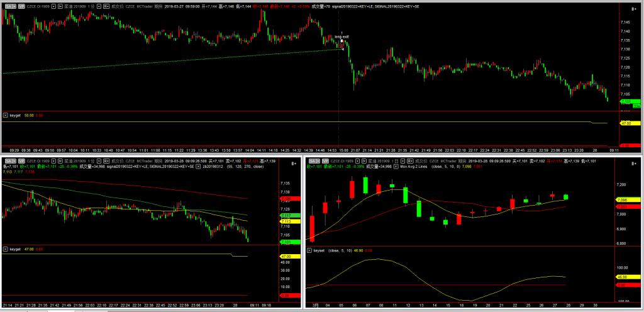644x312 pixels.
Task: Click the VP button in top chart
Action: click(21, 6)
